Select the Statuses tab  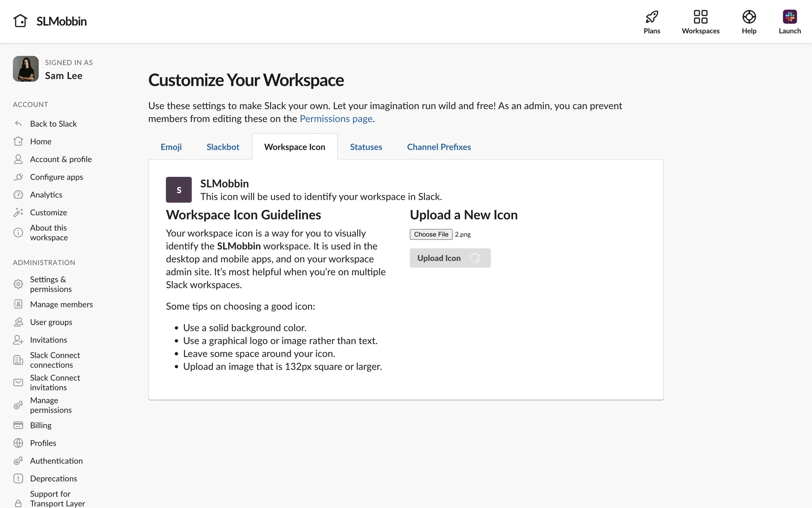click(x=366, y=147)
